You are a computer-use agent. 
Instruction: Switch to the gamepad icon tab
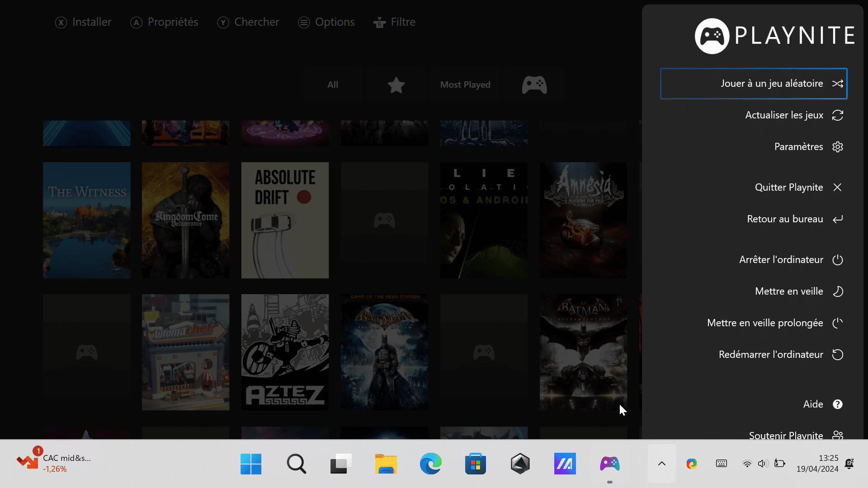click(534, 84)
